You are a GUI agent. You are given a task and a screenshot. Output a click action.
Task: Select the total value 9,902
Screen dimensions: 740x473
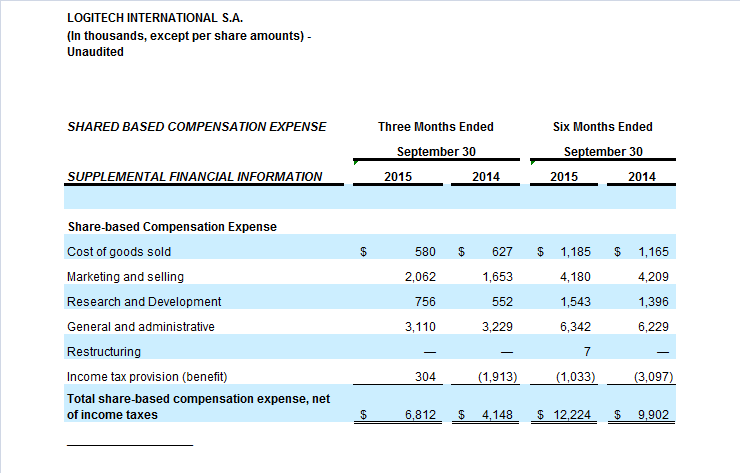coord(654,414)
